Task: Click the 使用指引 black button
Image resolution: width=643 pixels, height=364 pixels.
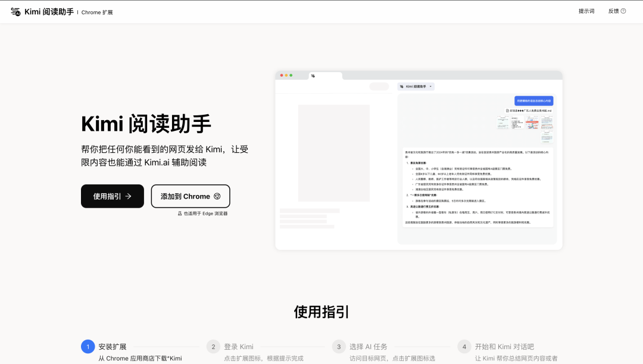Action: tap(113, 196)
